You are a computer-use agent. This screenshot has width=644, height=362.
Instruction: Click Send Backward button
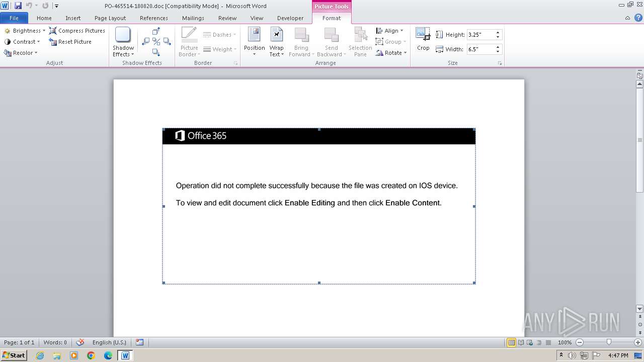[331, 42]
